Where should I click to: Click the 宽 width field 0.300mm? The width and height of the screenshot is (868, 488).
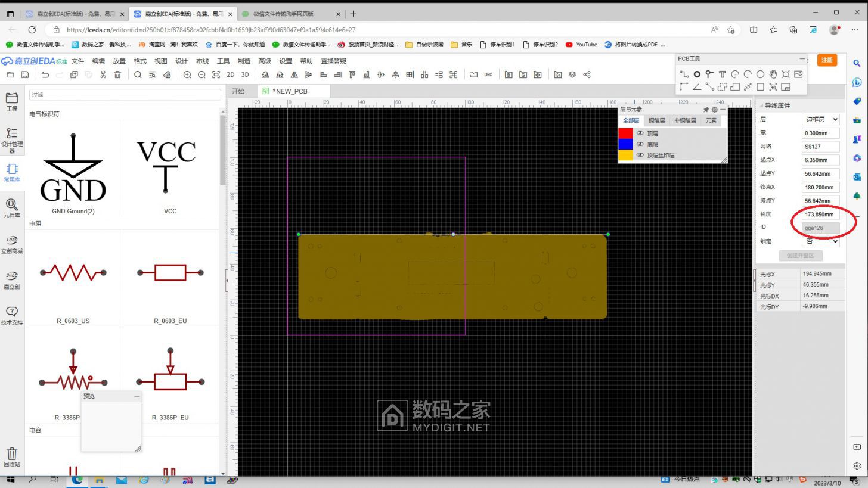(820, 133)
